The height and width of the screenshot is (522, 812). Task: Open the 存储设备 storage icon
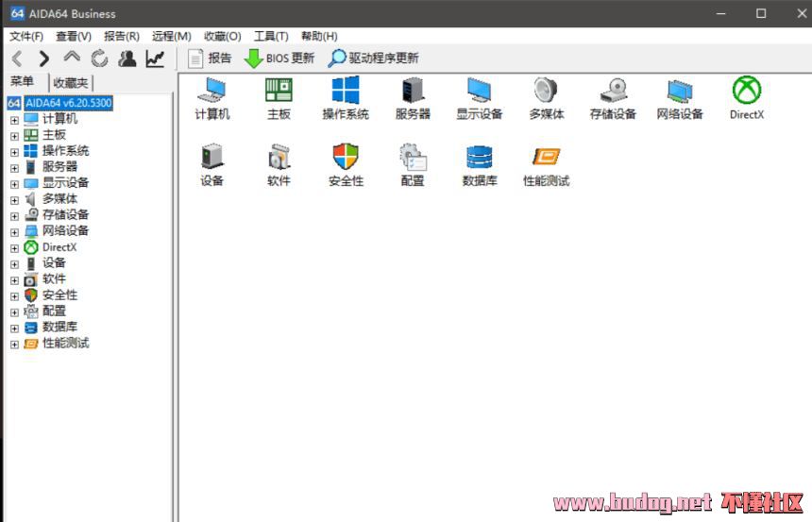613,98
